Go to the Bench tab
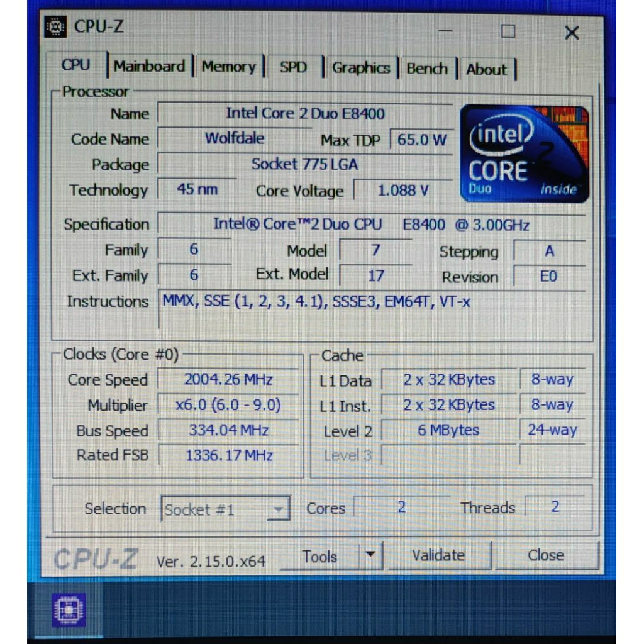 [427, 69]
